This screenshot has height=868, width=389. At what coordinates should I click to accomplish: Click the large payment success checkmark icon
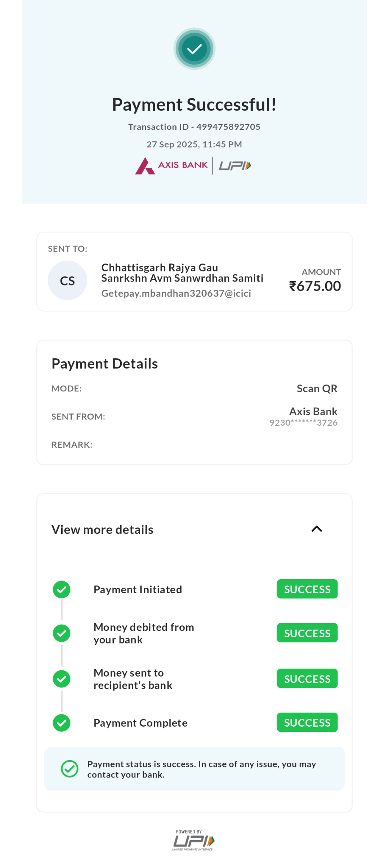(194, 49)
